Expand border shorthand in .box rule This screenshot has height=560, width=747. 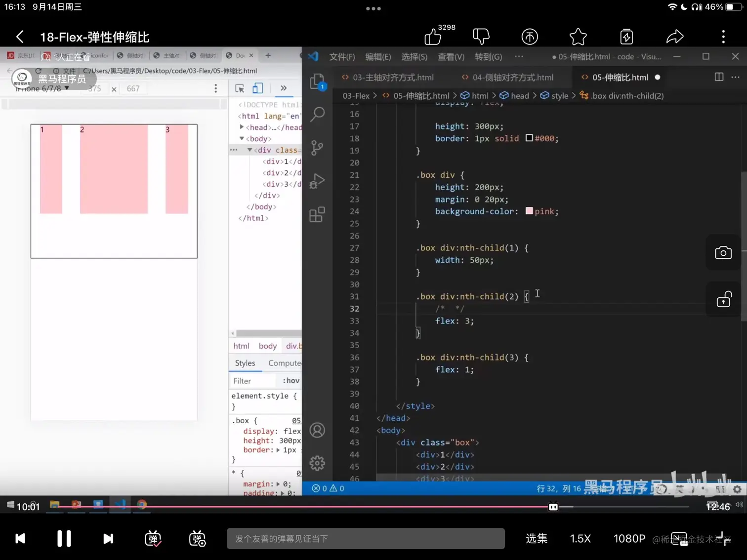point(278,450)
